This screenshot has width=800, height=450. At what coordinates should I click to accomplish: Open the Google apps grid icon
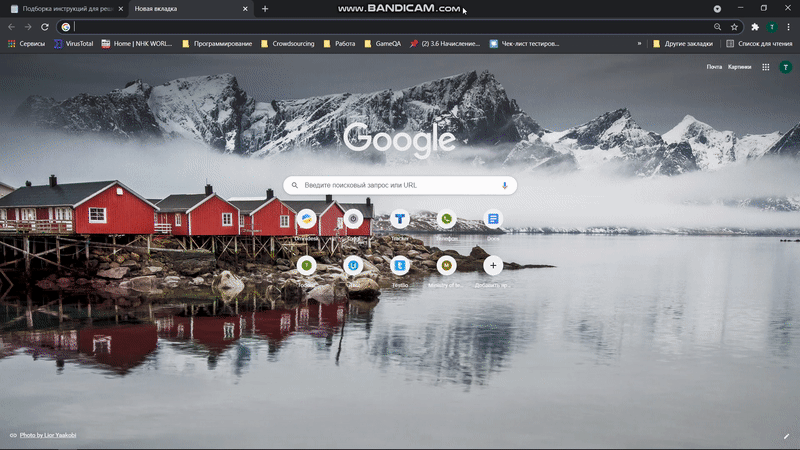[766, 67]
